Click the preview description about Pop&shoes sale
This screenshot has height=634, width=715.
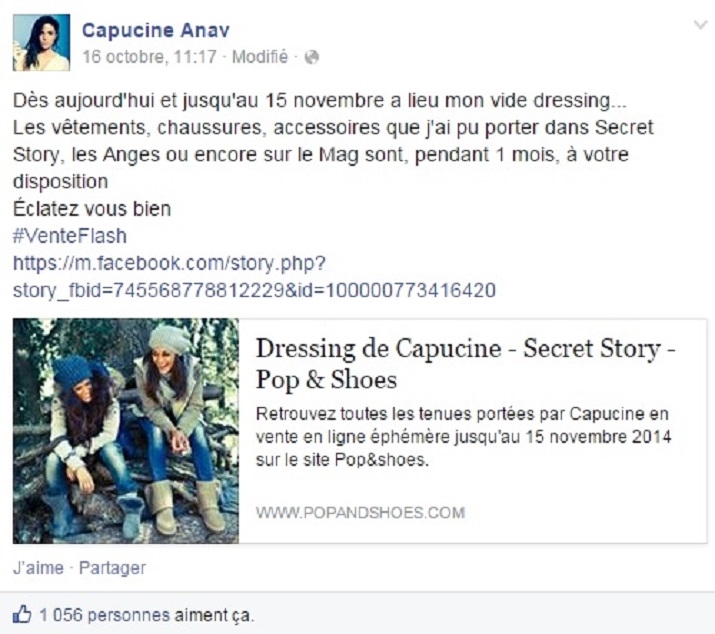pos(463,437)
